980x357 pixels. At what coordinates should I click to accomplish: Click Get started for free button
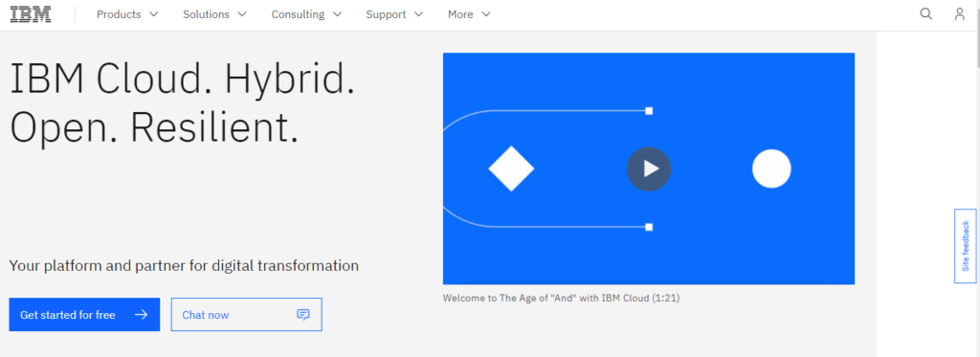pyautogui.click(x=84, y=315)
